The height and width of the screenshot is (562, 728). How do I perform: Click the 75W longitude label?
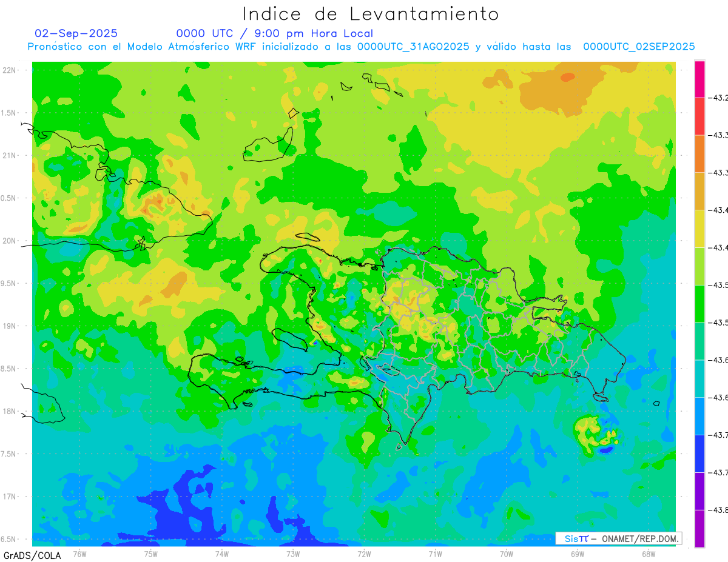pos(151,555)
